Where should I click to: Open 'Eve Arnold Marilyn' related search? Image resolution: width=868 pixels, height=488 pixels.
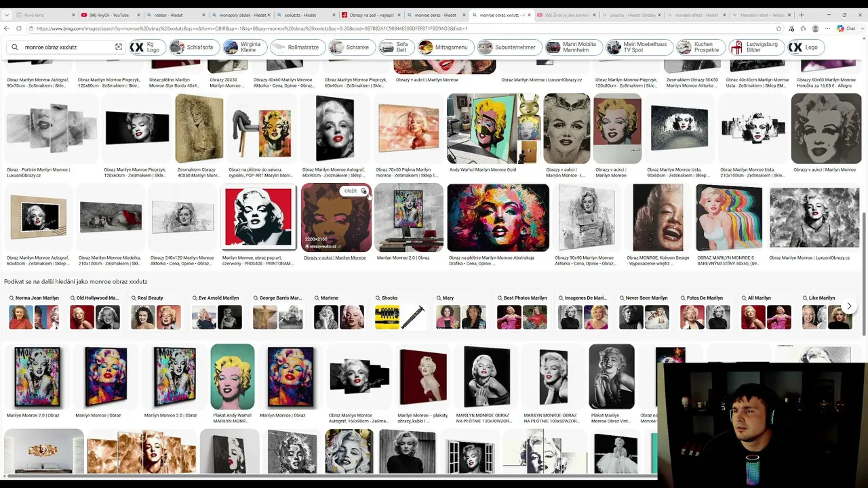217,312
